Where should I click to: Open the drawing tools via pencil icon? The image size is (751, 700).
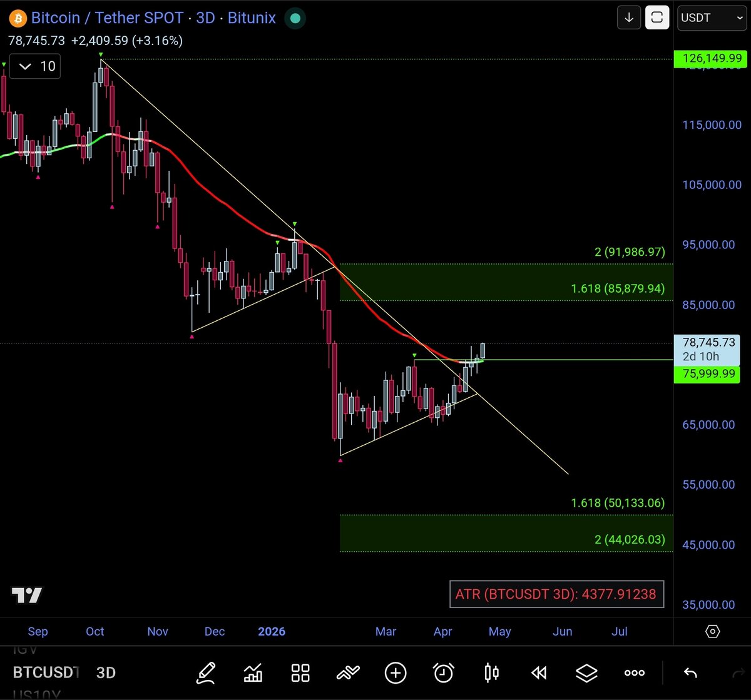[207, 672]
